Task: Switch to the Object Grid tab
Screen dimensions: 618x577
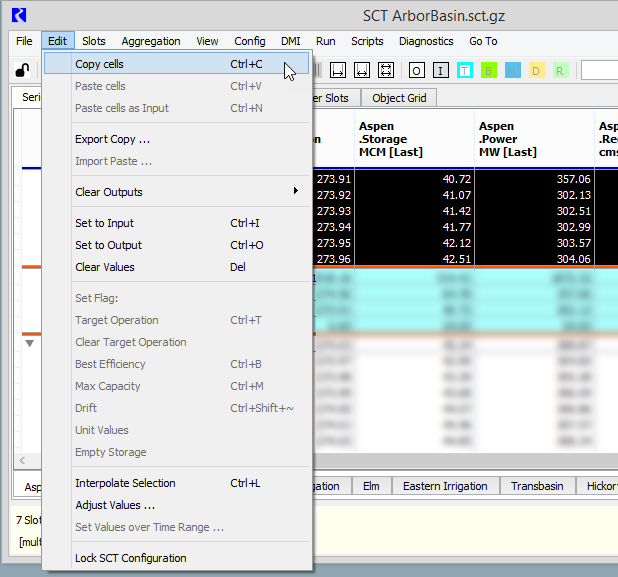Action: 399,98
